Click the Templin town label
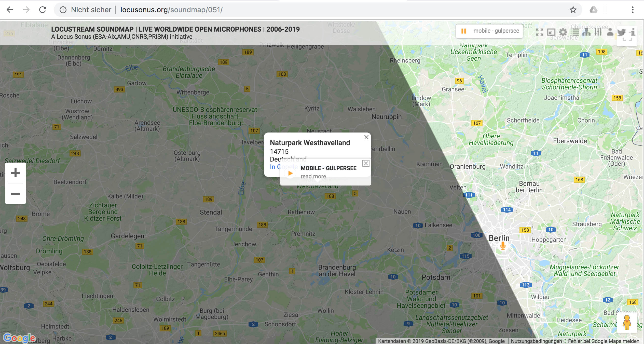The width and height of the screenshot is (644, 344). click(x=516, y=55)
